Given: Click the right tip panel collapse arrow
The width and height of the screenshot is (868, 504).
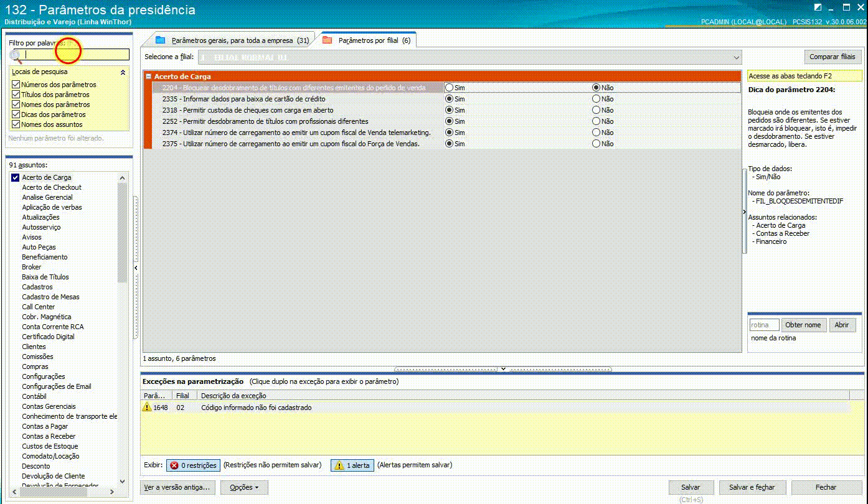Looking at the screenshot, I should coord(744,212).
